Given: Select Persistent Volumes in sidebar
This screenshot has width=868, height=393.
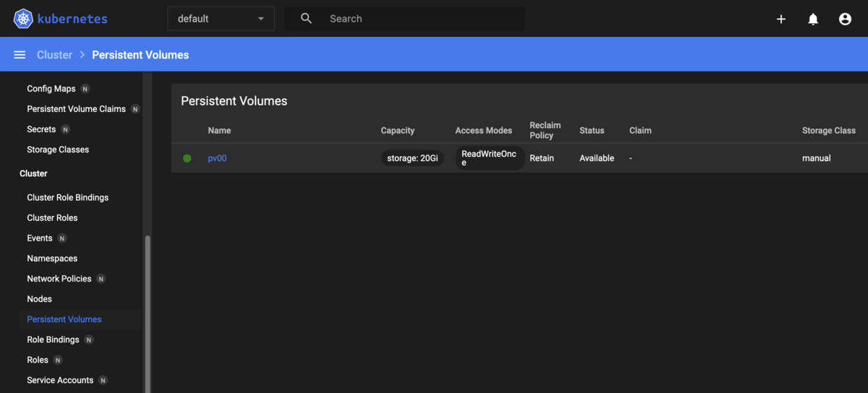Looking at the screenshot, I should [64, 319].
